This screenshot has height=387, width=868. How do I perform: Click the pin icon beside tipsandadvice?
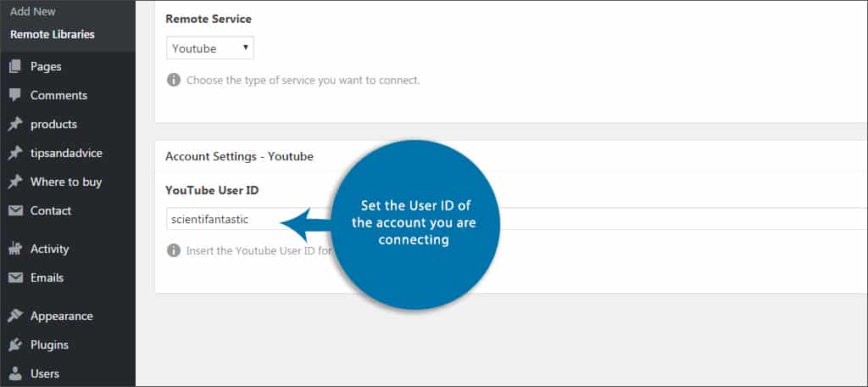[x=15, y=153]
